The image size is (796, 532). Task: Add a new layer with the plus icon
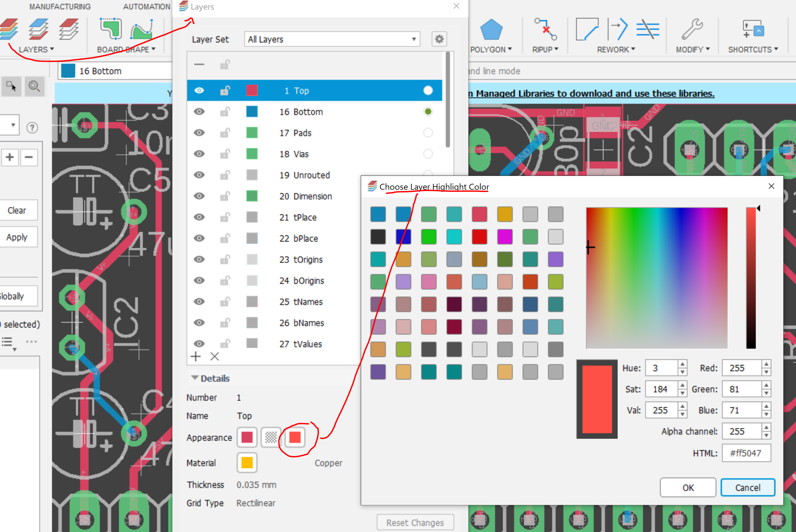pos(196,356)
